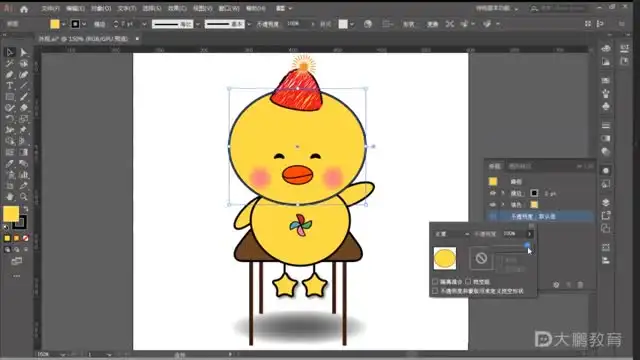Select the Eyedropper tool
The width and height of the screenshot is (640, 360).
(x=10, y=164)
